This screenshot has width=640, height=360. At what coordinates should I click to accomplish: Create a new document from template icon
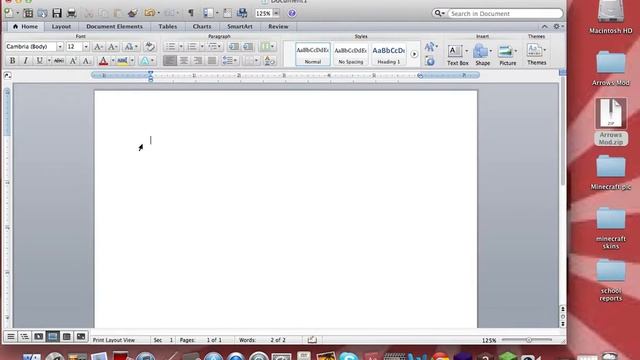pyautogui.click(x=28, y=13)
